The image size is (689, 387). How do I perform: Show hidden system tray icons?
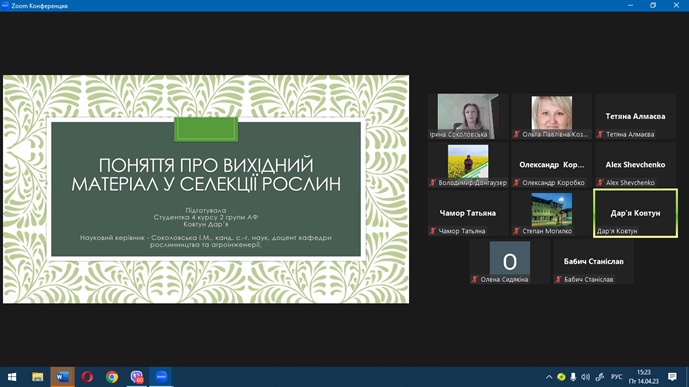[x=549, y=377]
